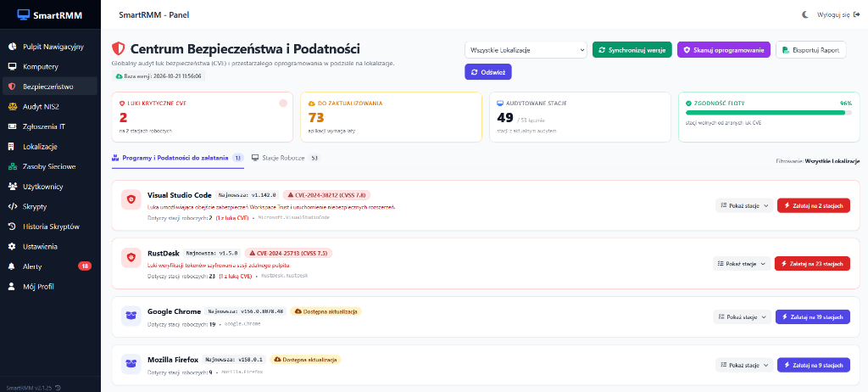Click the Skanuj oprogramowanie button

pos(724,50)
